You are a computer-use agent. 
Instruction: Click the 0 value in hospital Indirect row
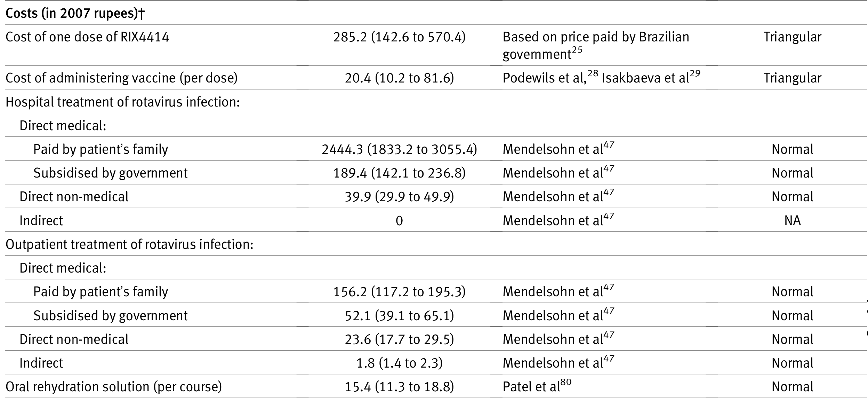(x=399, y=221)
